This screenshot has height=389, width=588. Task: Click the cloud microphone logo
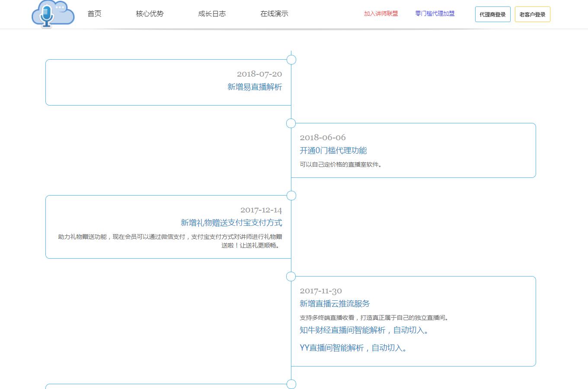(53, 14)
